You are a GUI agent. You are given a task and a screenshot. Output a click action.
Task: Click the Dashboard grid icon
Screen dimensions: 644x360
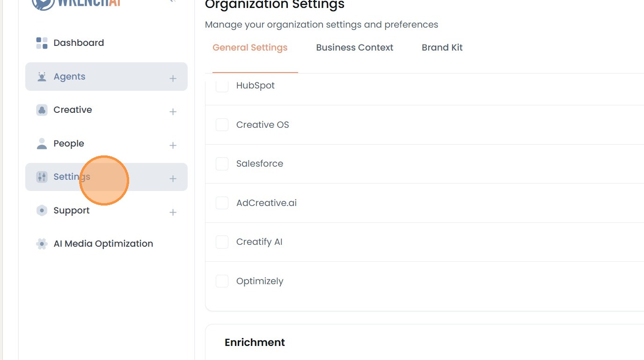click(42, 43)
